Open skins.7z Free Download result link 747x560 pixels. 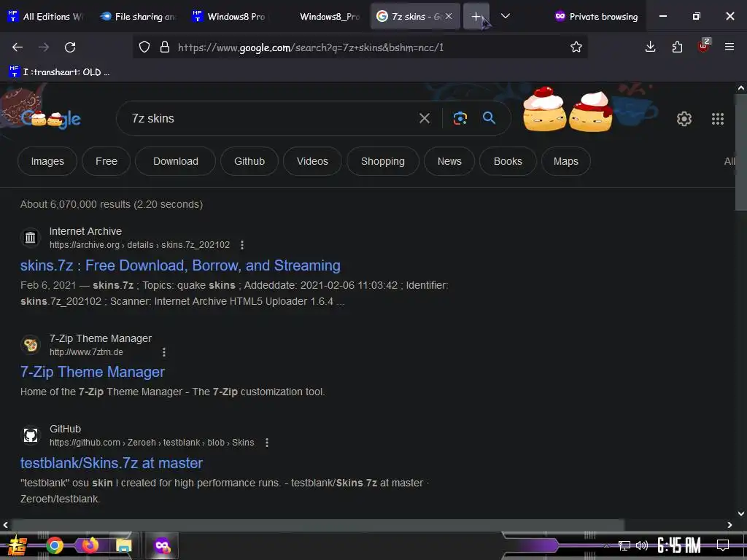click(x=180, y=265)
